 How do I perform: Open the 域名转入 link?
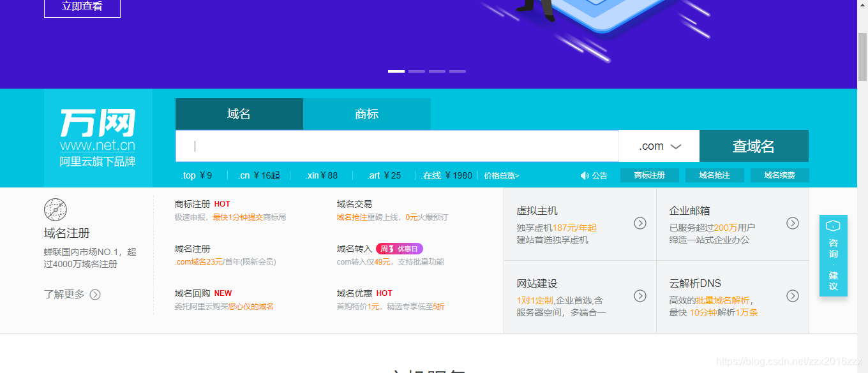(354, 249)
